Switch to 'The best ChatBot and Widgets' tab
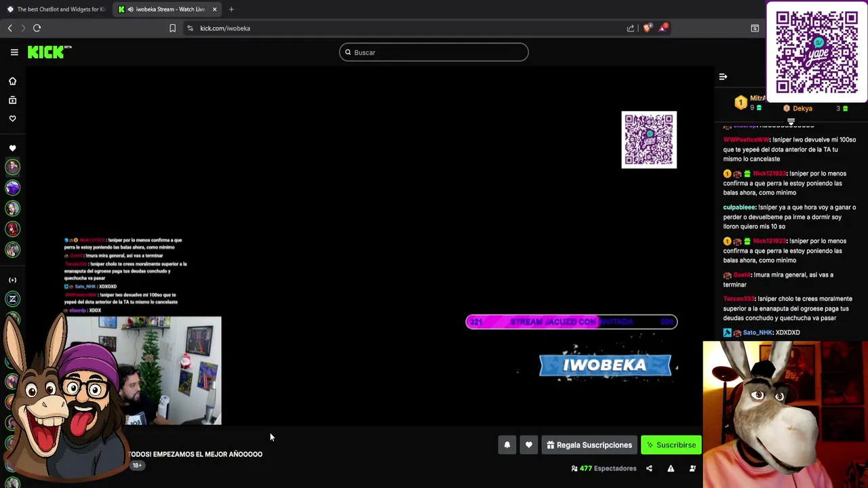 coord(56,9)
